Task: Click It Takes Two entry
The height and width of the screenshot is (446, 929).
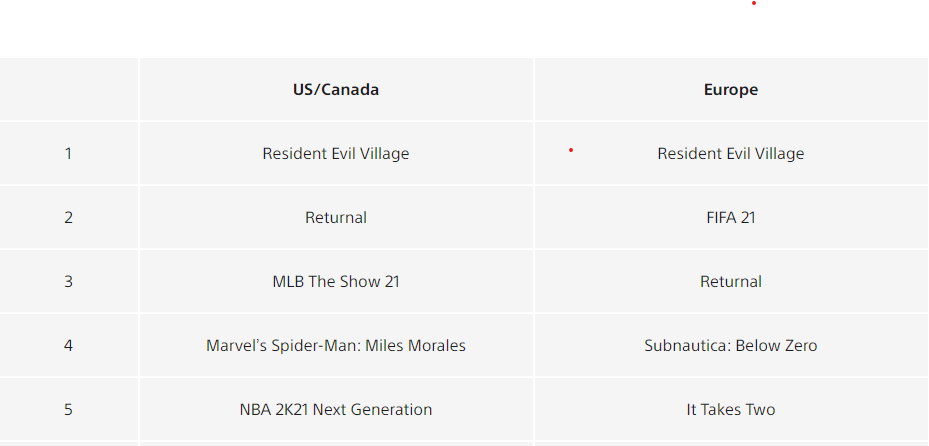Action: [x=731, y=409]
